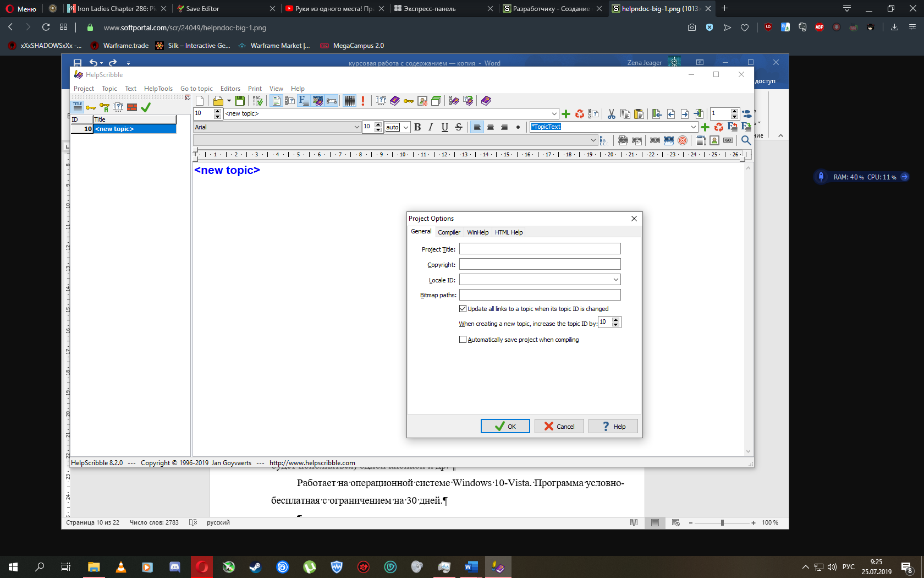924x578 pixels.
Task: Click into the Copyright field
Action: pos(540,264)
